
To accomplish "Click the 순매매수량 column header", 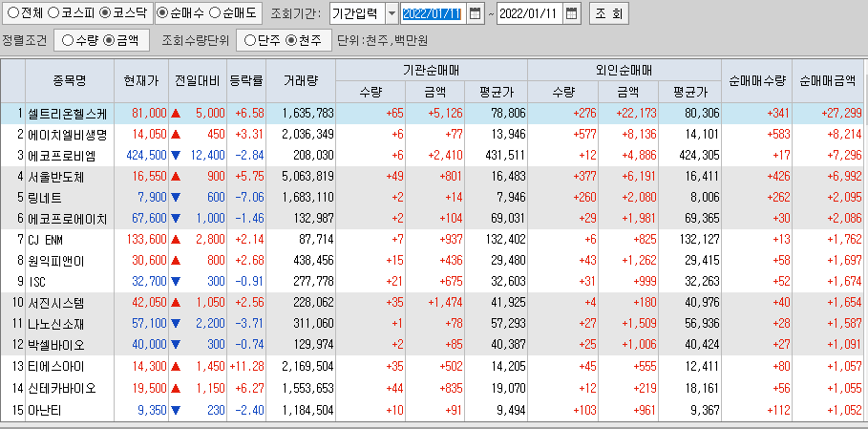I will point(756,80).
